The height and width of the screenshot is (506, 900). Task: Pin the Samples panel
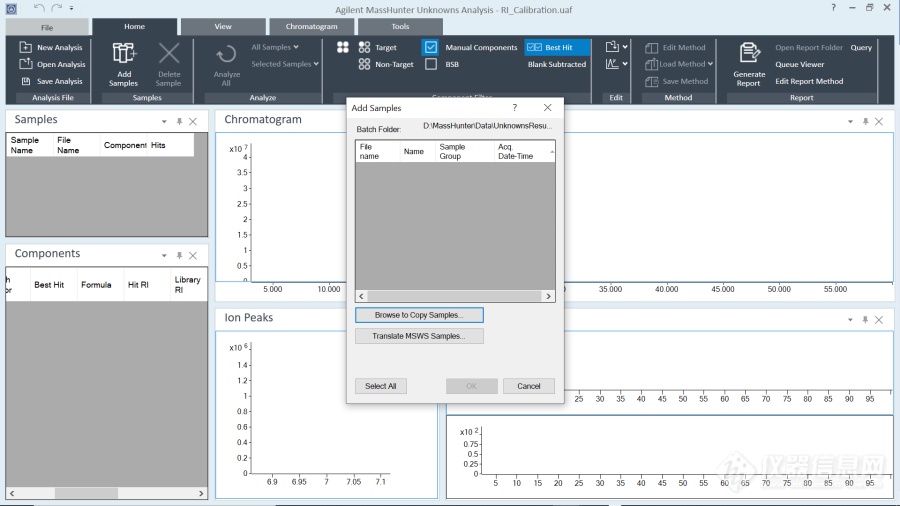pyautogui.click(x=179, y=122)
